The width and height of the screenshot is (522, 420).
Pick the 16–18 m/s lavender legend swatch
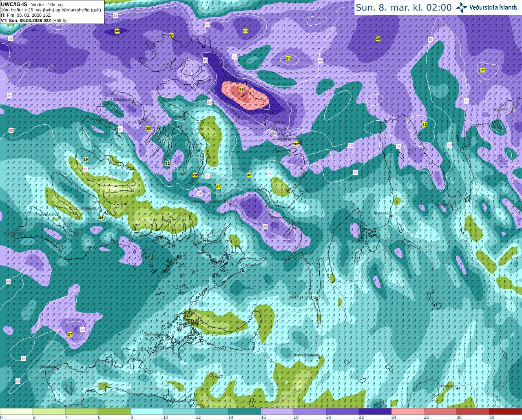[277, 411]
